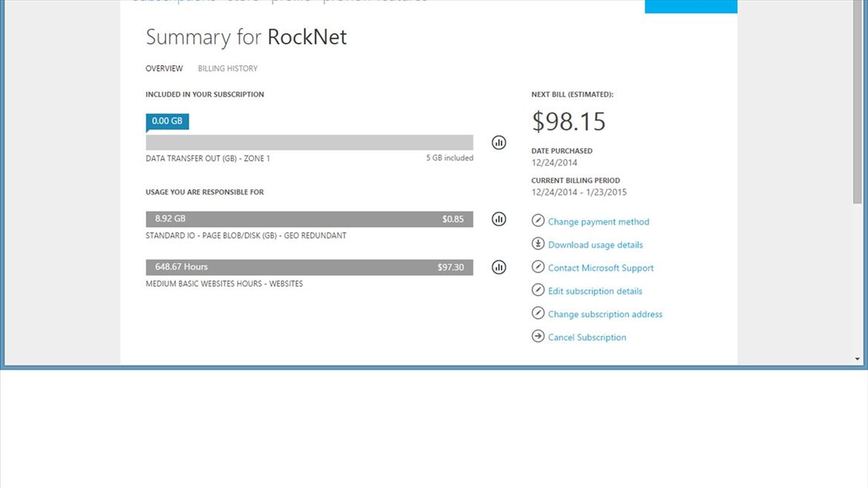The image size is (868, 488).
Task: Click the Data Transfer Out usage bar
Action: [x=309, y=142]
